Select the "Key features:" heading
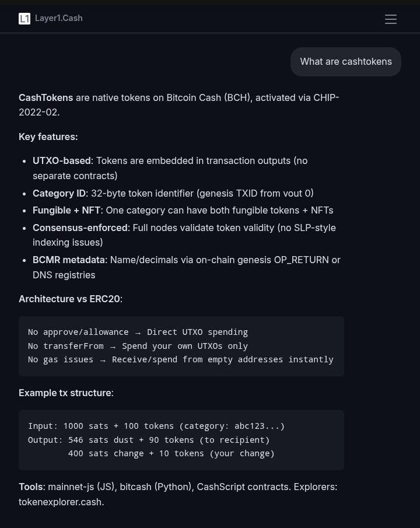This screenshot has width=420, height=528. coord(48,137)
